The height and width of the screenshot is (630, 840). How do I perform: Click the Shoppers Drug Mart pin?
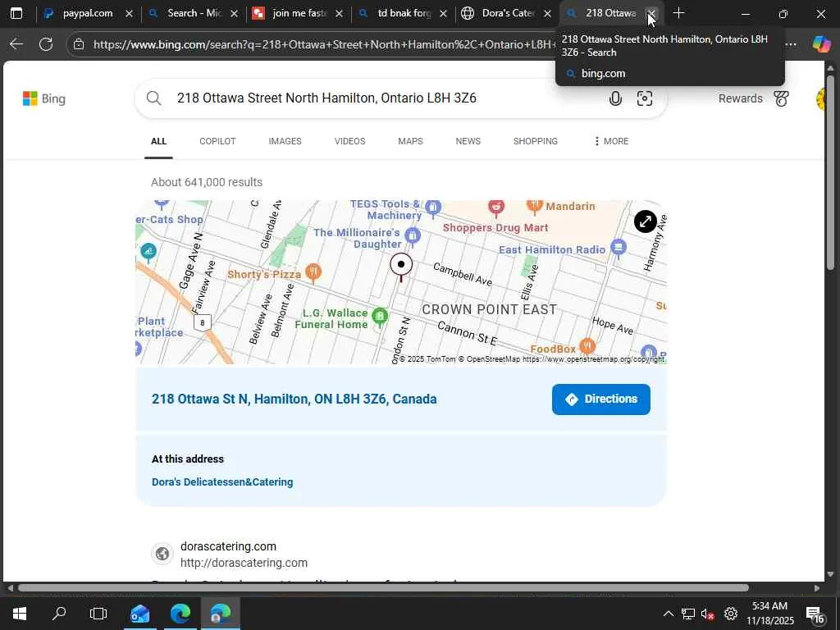[x=496, y=208]
